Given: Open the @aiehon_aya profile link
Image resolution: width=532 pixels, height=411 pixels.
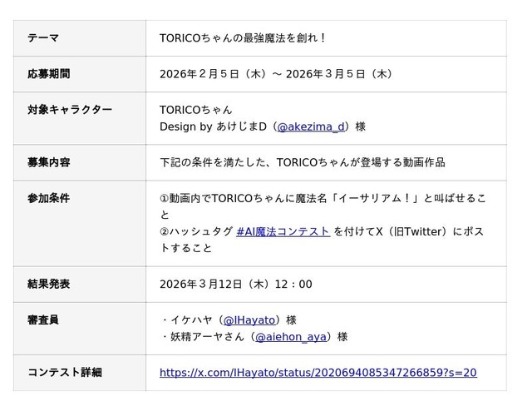Looking at the screenshot, I should pos(290,337).
